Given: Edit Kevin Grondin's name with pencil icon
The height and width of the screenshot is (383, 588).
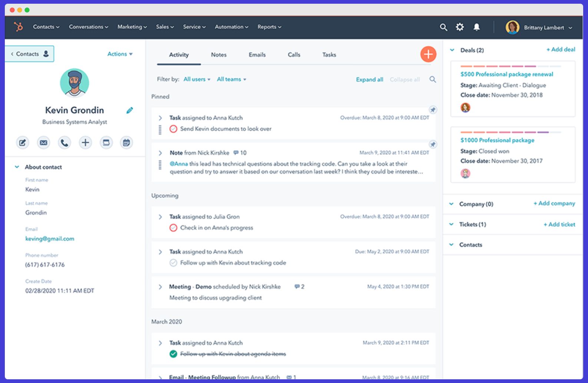Looking at the screenshot, I should point(130,110).
